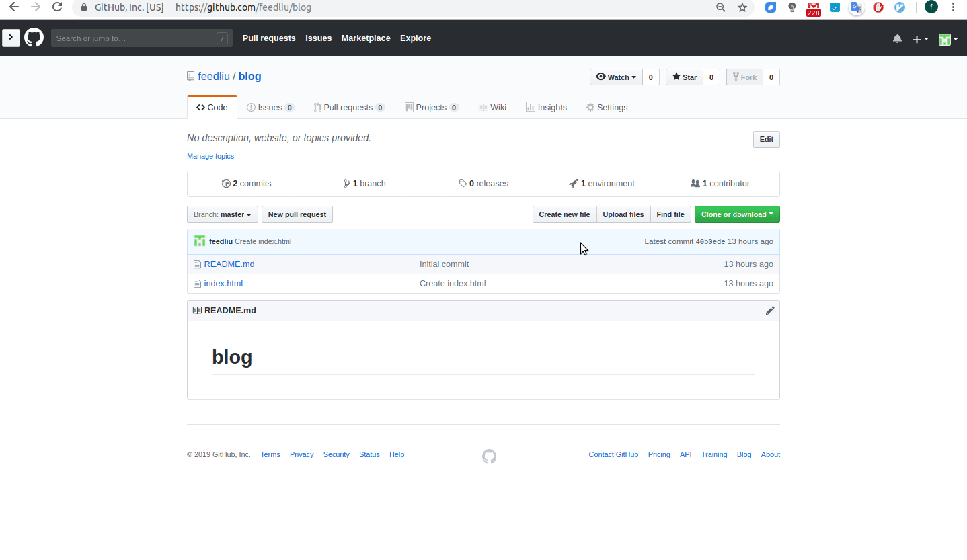Screen dimensions: 967x560
Task: Bookmark page with the star icon
Action: pyautogui.click(x=742, y=7)
